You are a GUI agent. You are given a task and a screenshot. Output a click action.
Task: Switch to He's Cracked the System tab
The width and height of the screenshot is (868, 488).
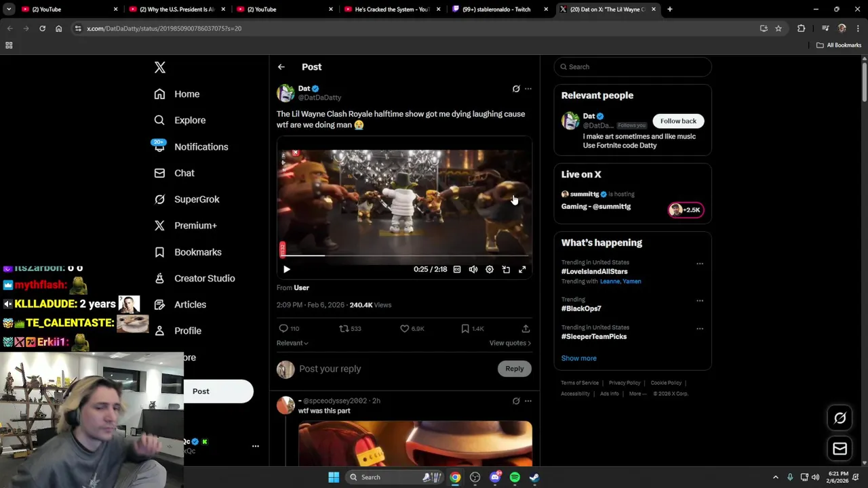392,9
